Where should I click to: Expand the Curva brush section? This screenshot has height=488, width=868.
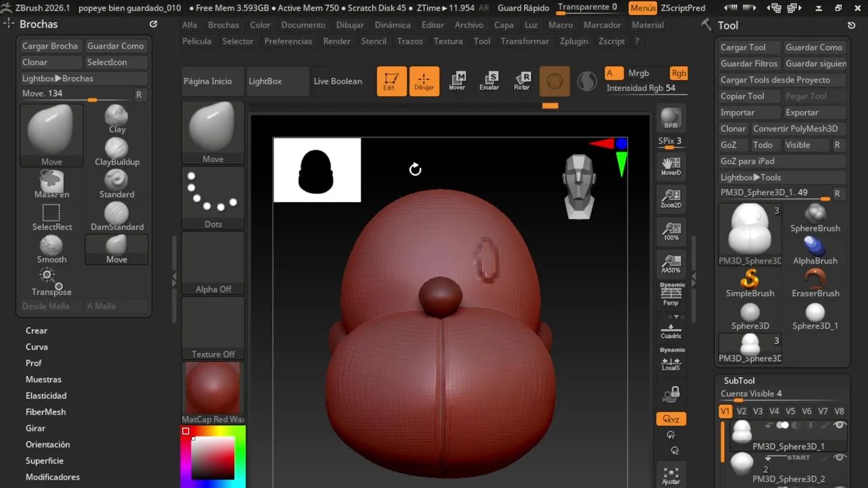pos(37,347)
